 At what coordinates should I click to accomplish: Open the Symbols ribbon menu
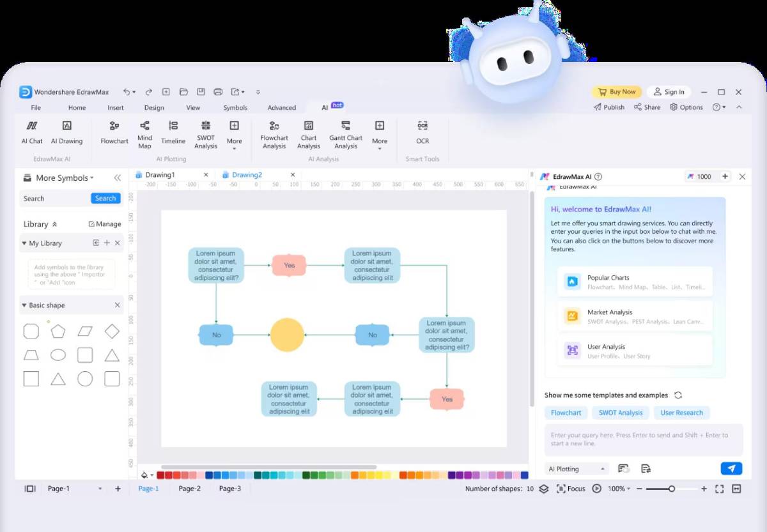(x=235, y=107)
